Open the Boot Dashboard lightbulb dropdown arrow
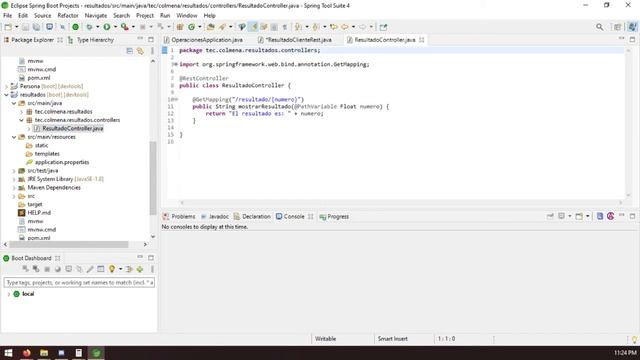 120,269
